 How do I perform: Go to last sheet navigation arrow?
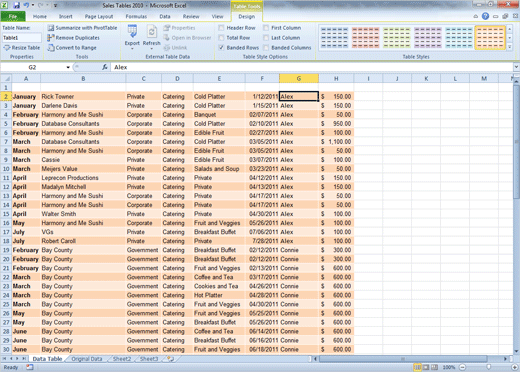(24, 359)
